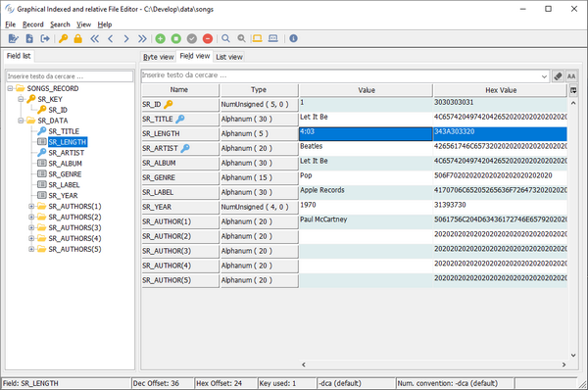Click the eraser clear-search icon
Image resolution: width=588 pixels, height=390 pixels.
point(558,76)
